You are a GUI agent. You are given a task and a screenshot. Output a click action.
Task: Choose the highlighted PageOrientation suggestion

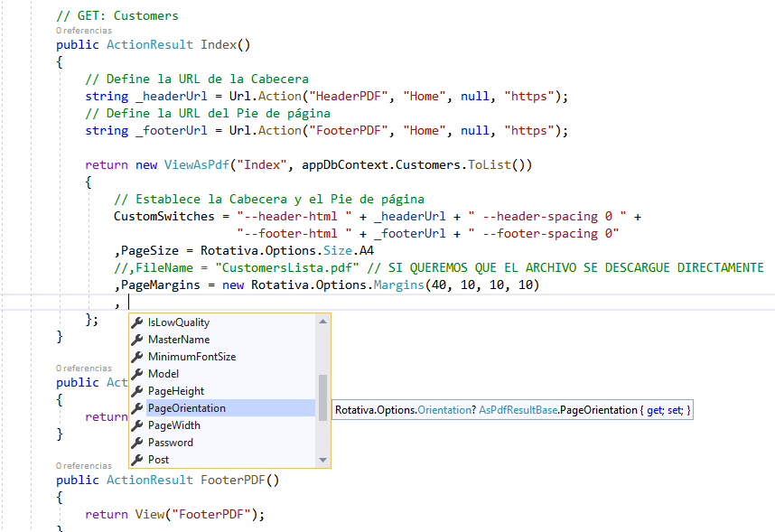[x=222, y=408]
